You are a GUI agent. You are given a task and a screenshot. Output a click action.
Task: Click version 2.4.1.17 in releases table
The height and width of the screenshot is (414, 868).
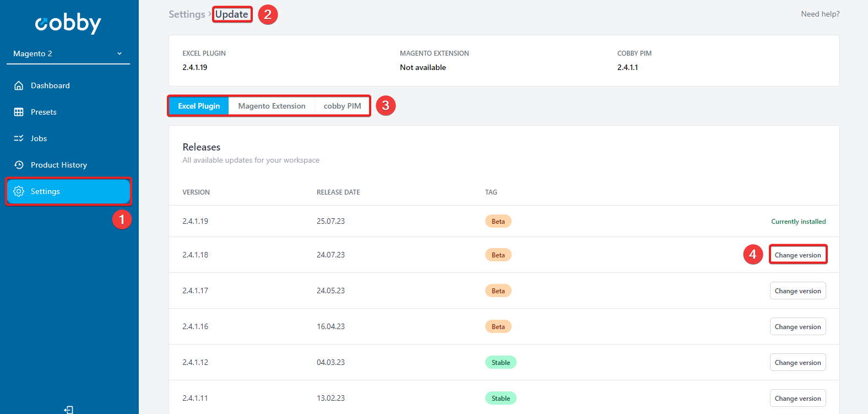point(196,291)
